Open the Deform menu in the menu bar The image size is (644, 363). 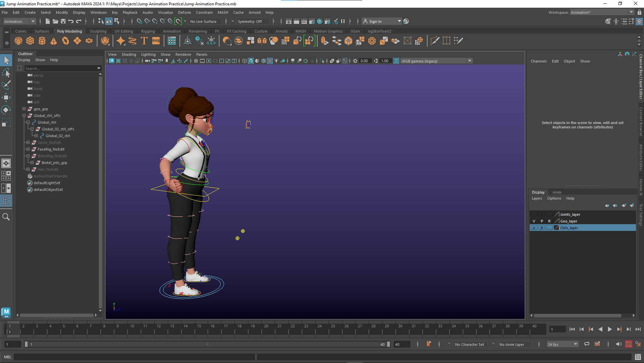coord(185,12)
